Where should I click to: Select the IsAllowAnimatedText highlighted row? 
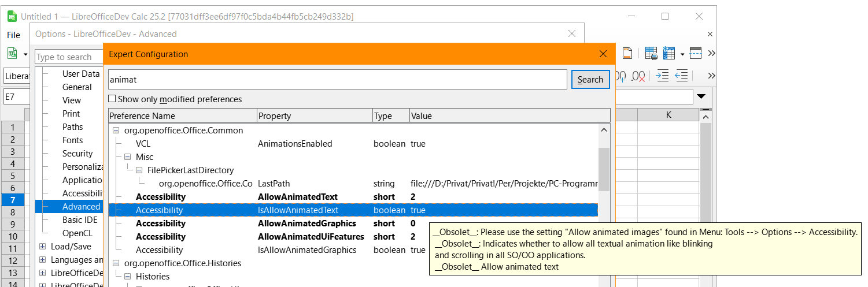click(x=353, y=210)
